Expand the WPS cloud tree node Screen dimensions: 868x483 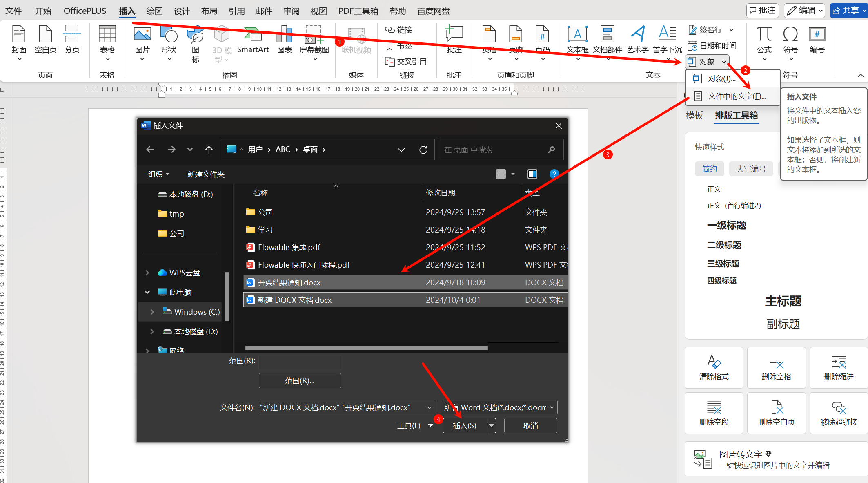(147, 273)
